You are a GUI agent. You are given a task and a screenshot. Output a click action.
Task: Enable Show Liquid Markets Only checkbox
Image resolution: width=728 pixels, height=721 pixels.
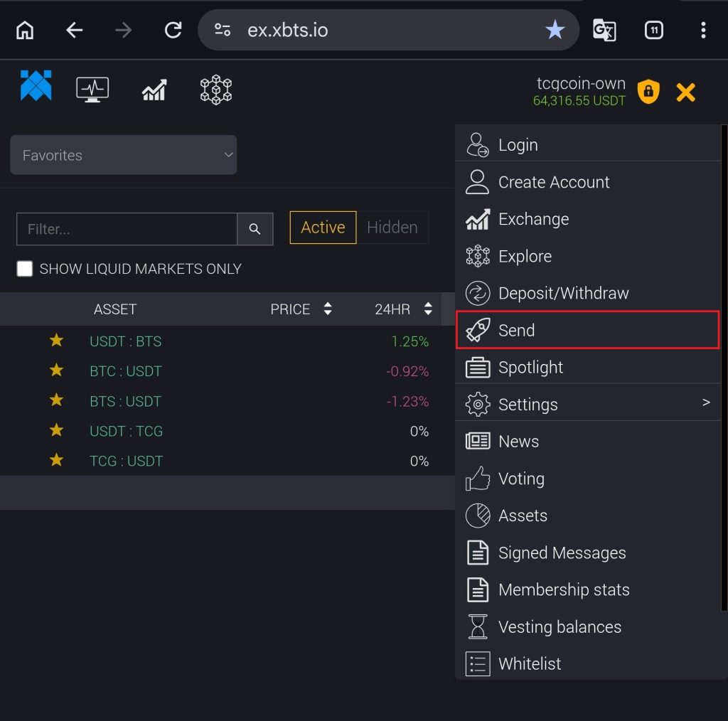point(25,269)
